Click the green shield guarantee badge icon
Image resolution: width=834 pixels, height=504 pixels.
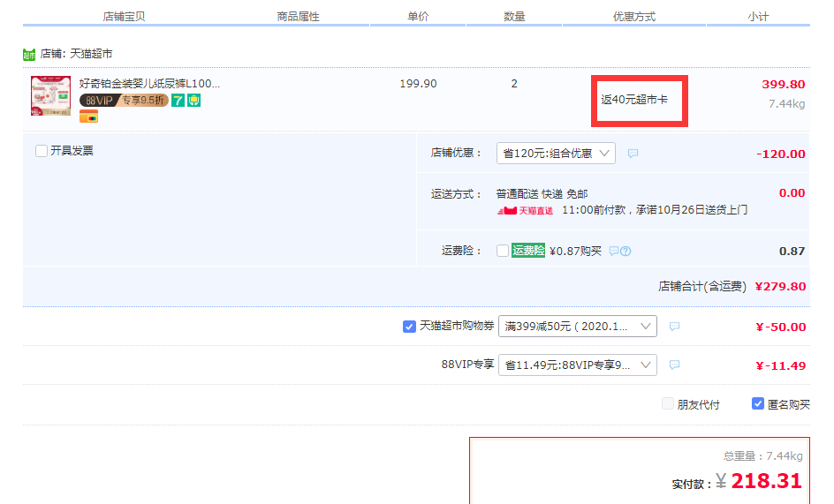[193, 100]
